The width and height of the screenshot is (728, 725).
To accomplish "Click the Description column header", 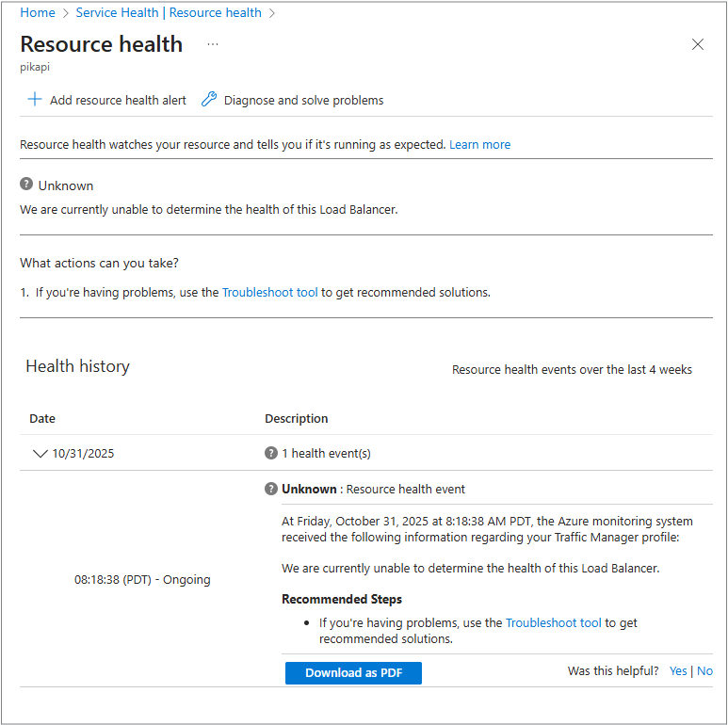I will (297, 419).
